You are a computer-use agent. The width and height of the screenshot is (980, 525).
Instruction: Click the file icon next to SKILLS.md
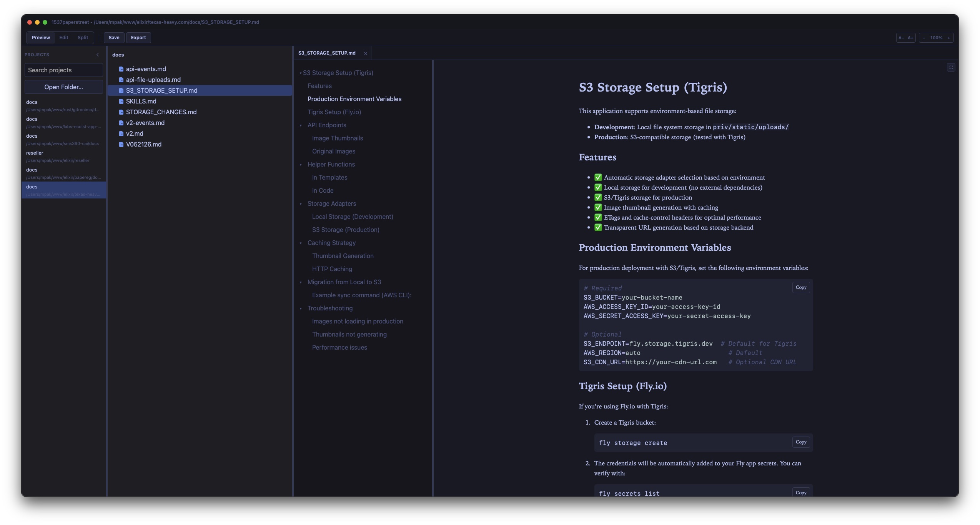click(x=121, y=102)
